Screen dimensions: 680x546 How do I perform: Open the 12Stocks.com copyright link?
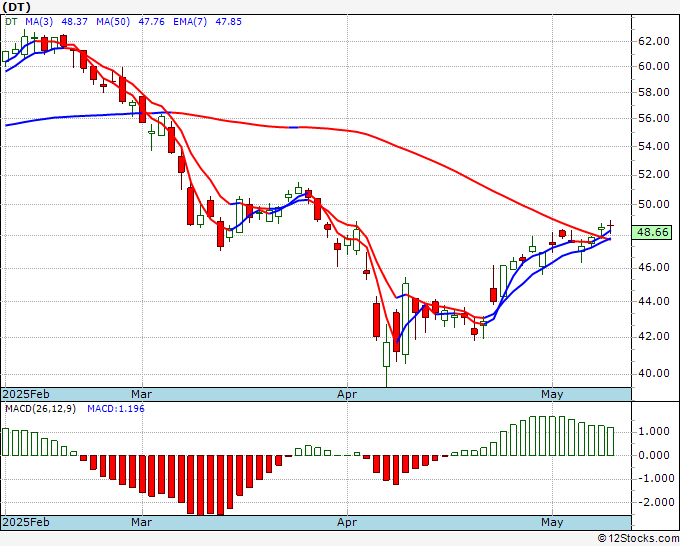(638, 539)
